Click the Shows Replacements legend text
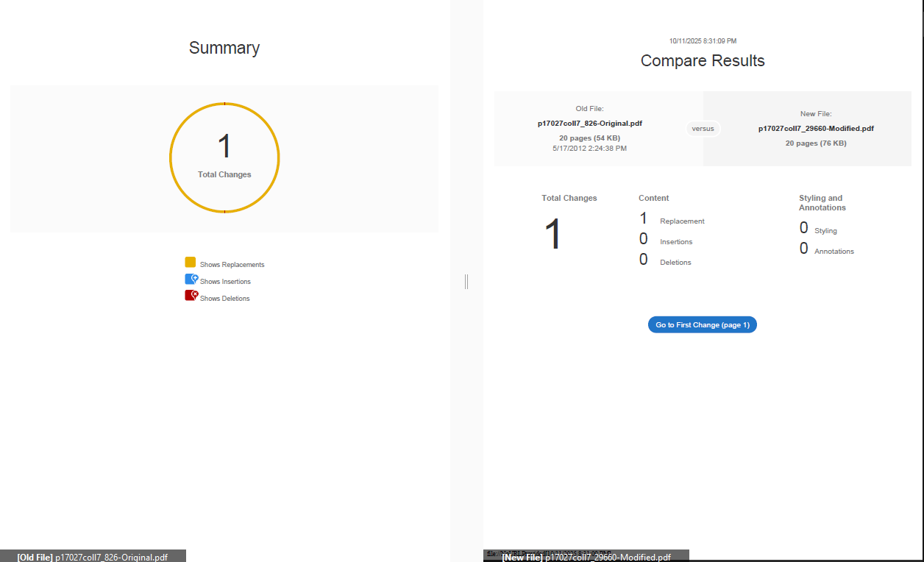Image resolution: width=924 pixels, height=562 pixels. point(232,265)
